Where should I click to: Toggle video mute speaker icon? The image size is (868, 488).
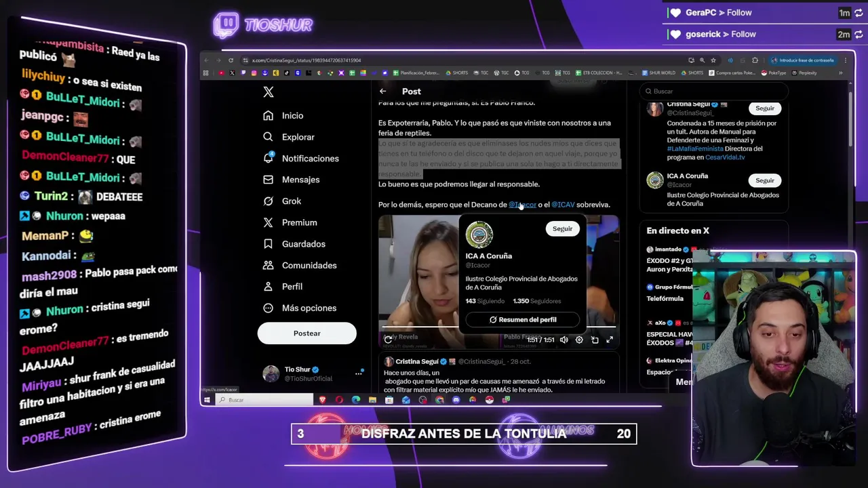564,340
